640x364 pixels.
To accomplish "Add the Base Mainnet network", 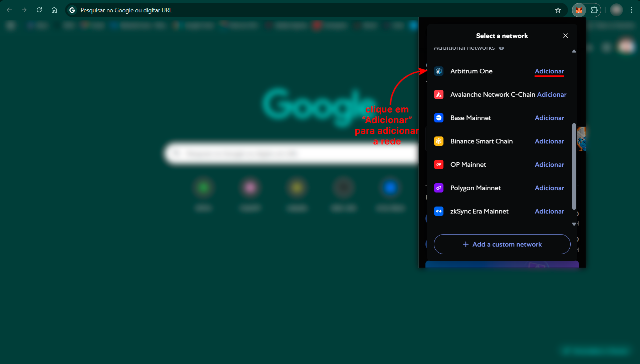I will 549,118.
